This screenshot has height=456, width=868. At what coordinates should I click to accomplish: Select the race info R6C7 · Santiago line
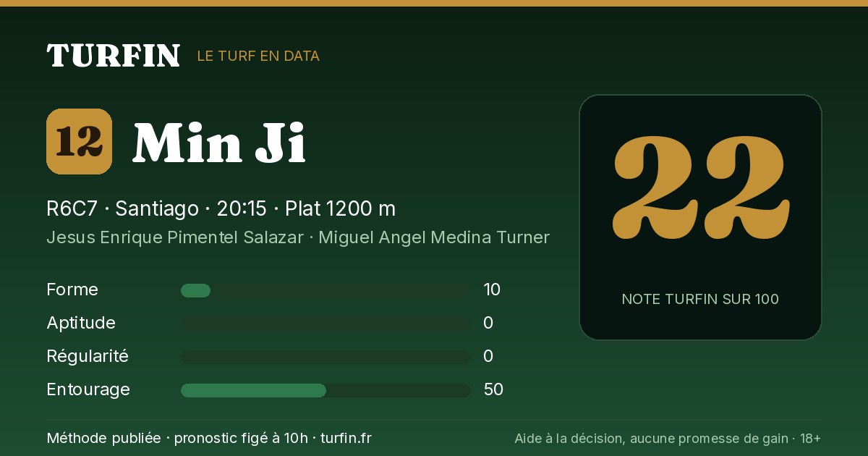(x=221, y=208)
